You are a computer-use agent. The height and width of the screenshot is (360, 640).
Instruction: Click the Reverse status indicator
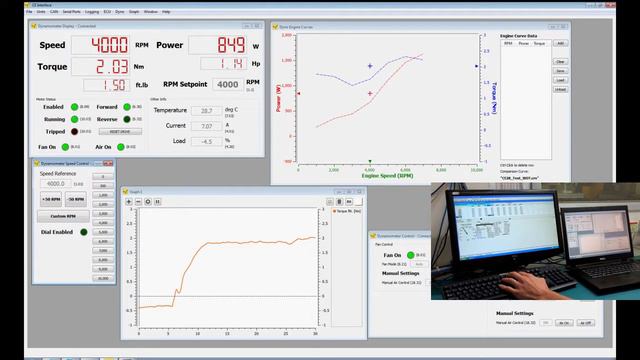click(127, 119)
